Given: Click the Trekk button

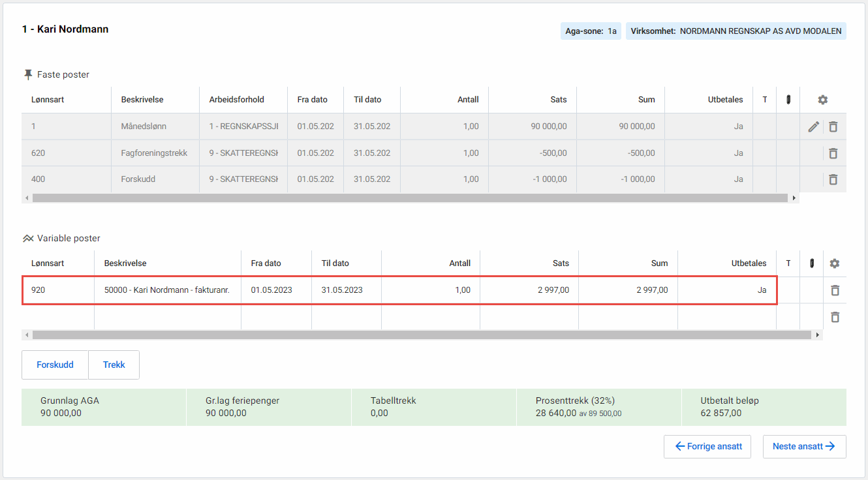Looking at the screenshot, I should [x=114, y=365].
